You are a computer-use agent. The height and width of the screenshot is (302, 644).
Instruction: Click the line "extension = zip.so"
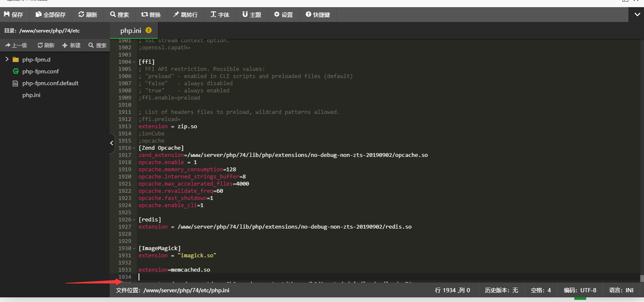click(168, 126)
